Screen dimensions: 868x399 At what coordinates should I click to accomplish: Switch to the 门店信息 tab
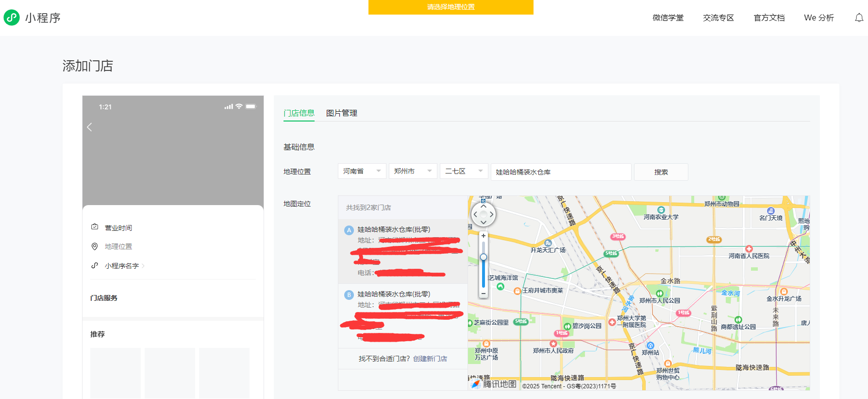point(299,113)
